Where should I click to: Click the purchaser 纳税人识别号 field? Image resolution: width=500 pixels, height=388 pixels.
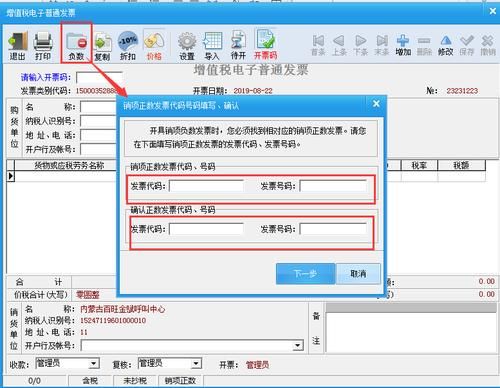coord(98,121)
